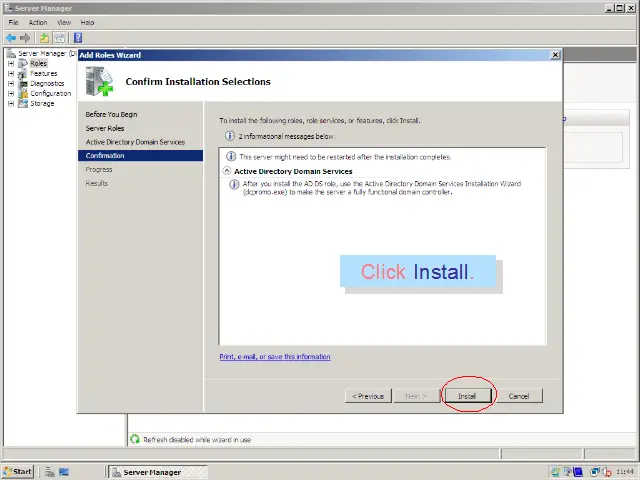This screenshot has width=640, height=480.
Task: Select the Features label in the tree
Action: [x=44, y=73]
